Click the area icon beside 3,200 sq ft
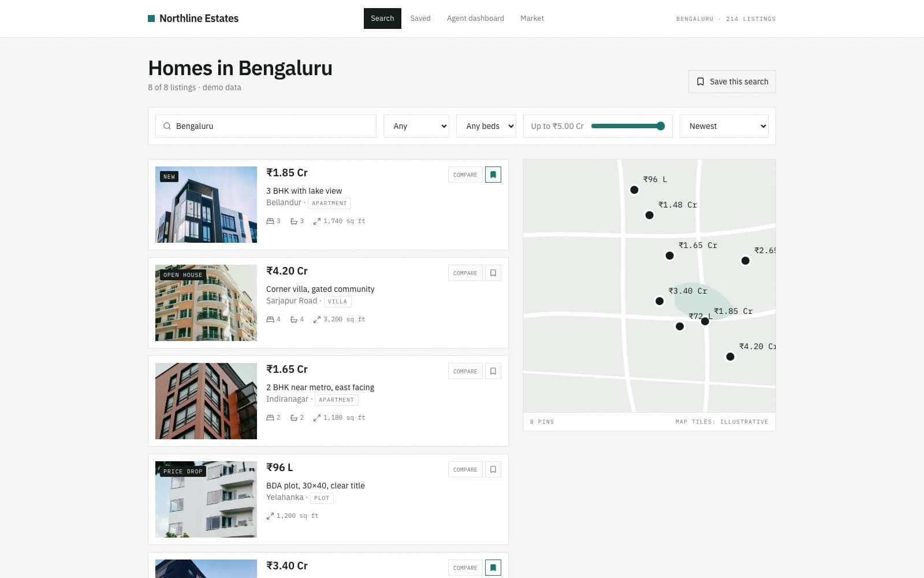 316,320
